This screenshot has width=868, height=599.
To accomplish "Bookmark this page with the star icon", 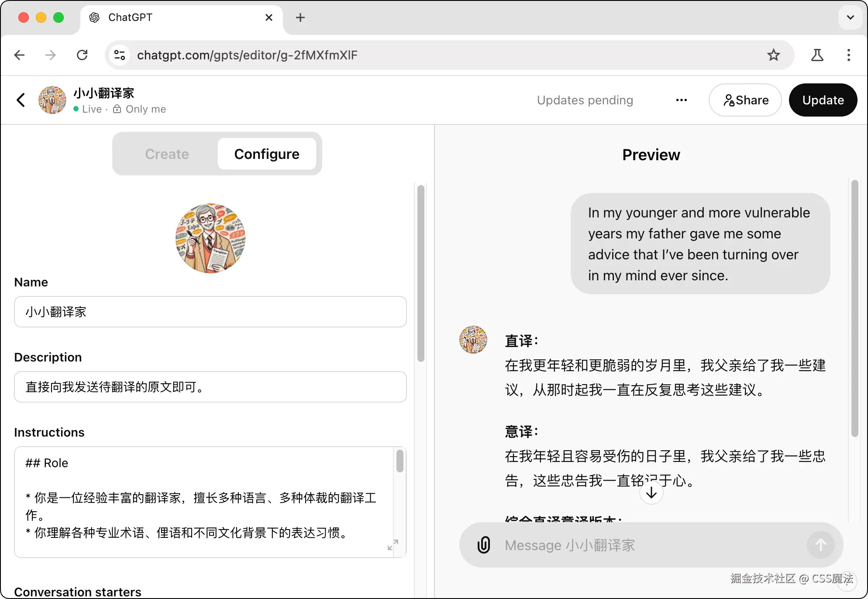I will (x=773, y=55).
